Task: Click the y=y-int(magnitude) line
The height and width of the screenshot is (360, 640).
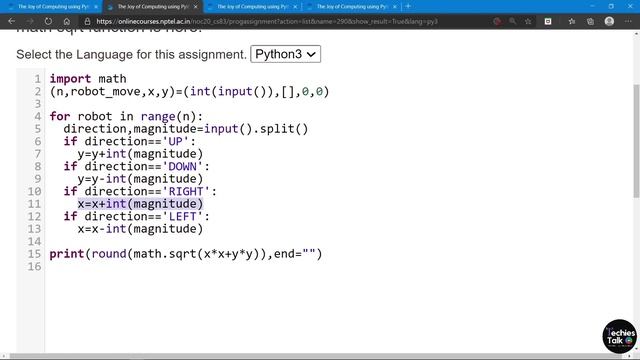Action: point(140,179)
